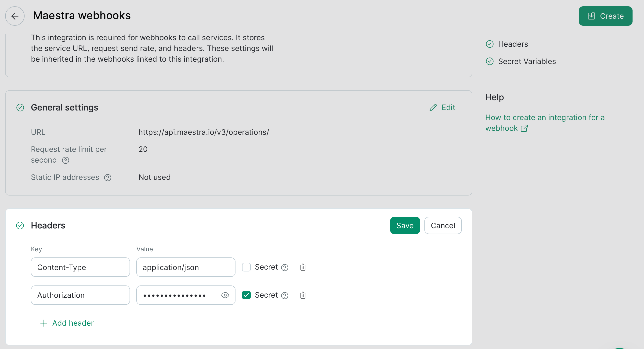Focus the Content-Type key field

click(80, 267)
